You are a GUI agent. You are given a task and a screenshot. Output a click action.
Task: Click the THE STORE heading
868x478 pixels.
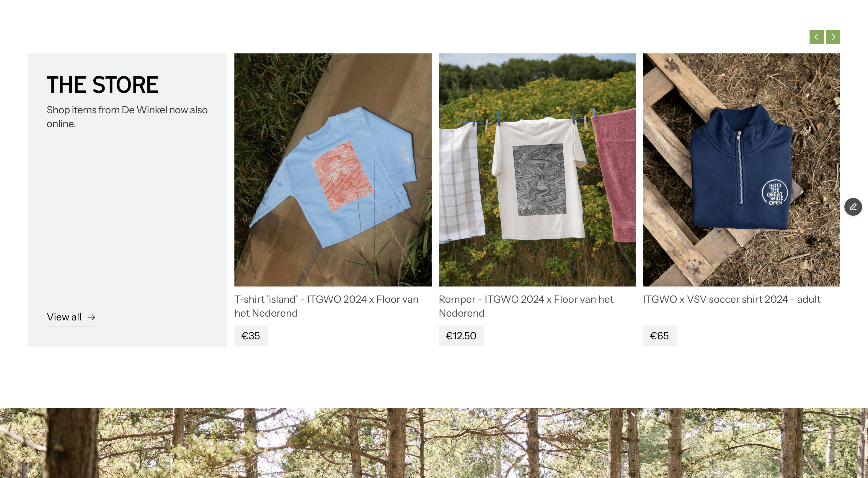(102, 85)
